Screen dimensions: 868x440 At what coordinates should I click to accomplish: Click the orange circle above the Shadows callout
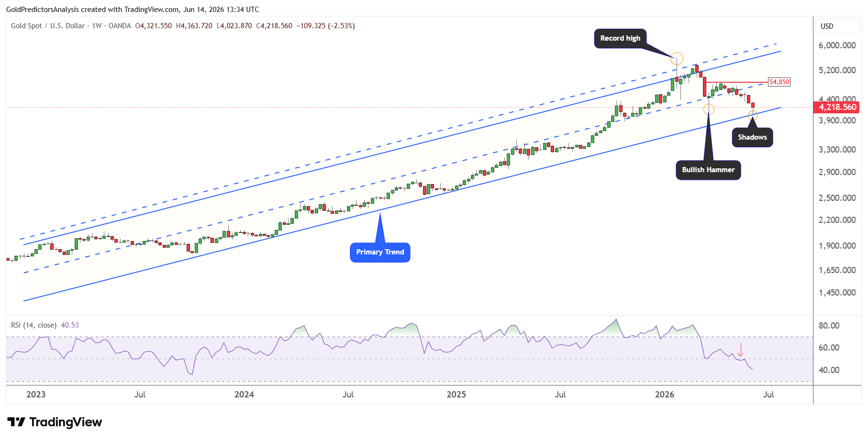(753, 115)
